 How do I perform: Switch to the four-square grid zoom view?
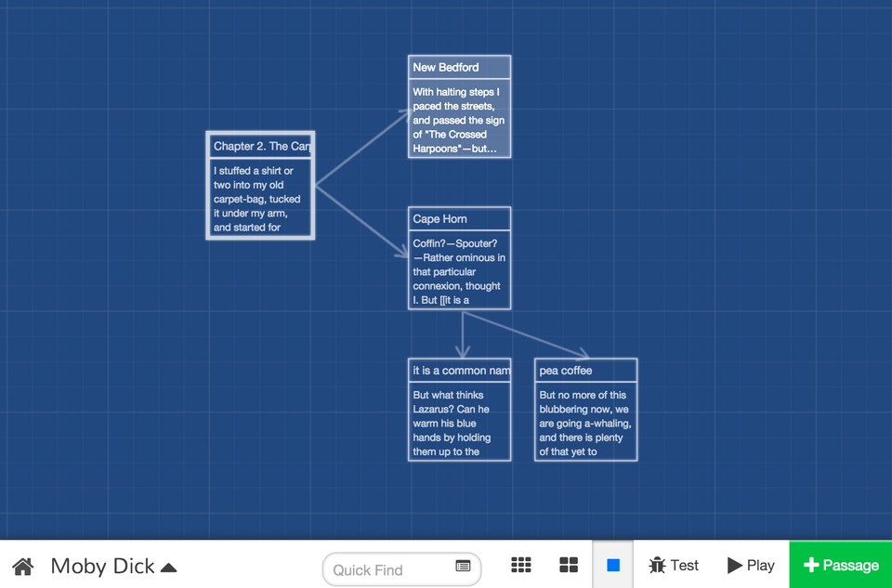[x=569, y=565]
